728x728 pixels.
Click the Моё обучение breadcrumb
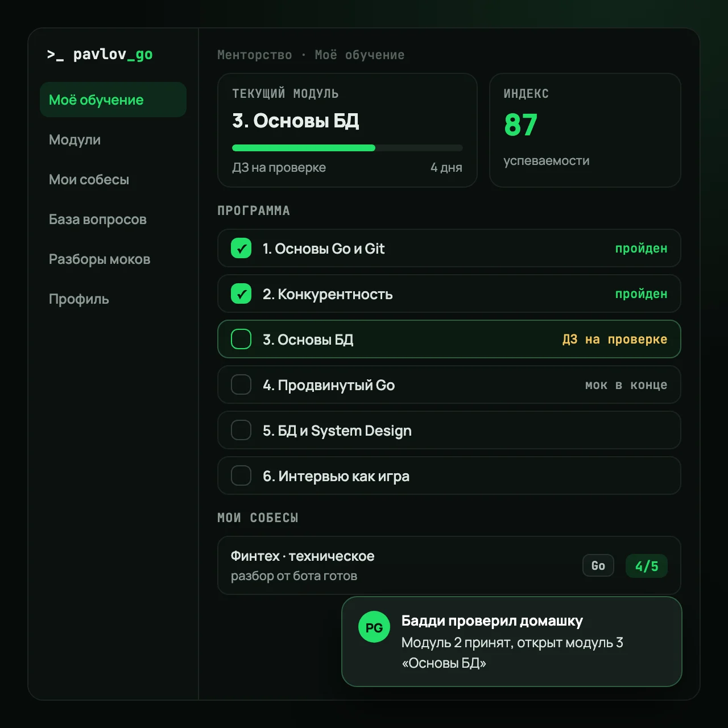pyautogui.click(x=359, y=55)
